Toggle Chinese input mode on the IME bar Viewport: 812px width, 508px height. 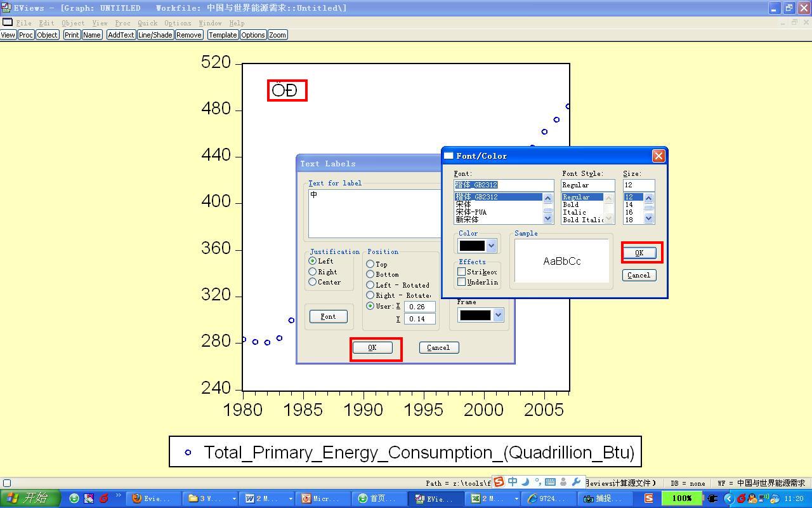pyautogui.click(x=513, y=482)
